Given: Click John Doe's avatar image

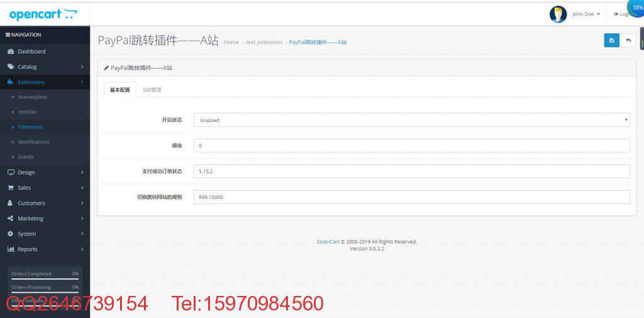Looking at the screenshot, I should 558,14.
